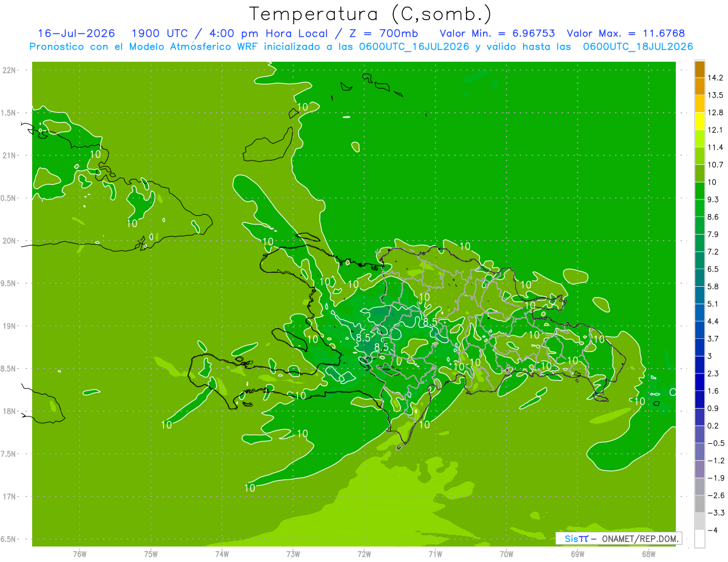Click the longitude axis label "69W"
The width and height of the screenshot is (728, 562).
click(x=578, y=554)
